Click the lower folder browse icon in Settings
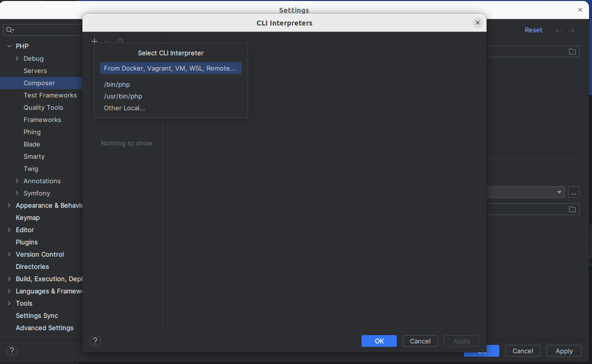The height and width of the screenshot is (364, 592). (572, 209)
